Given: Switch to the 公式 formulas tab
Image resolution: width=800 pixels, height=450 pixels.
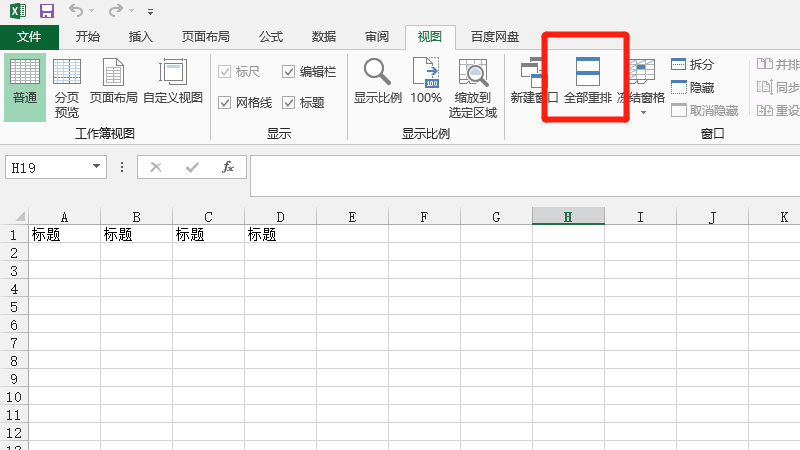Looking at the screenshot, I should tap(271, 36).
